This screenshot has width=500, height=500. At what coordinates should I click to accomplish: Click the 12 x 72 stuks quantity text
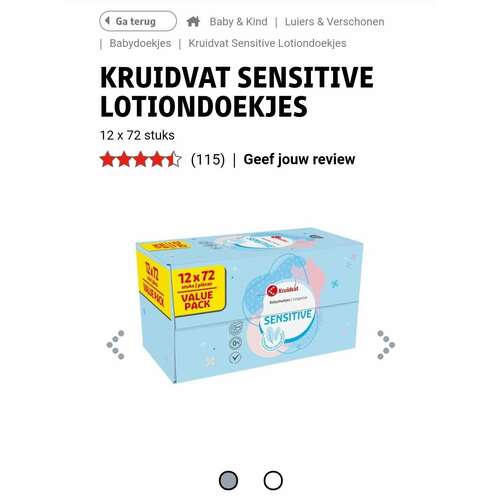[137, 135]
